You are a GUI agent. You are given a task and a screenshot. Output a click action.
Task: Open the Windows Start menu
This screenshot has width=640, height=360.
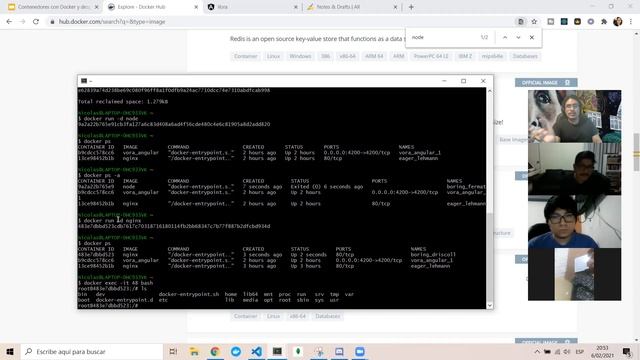10,351
